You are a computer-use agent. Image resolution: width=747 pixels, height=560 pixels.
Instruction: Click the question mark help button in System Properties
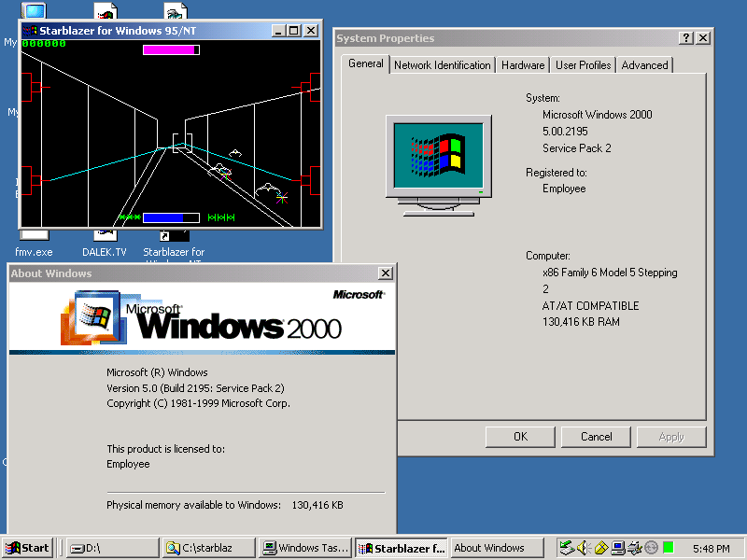point(686,38)
